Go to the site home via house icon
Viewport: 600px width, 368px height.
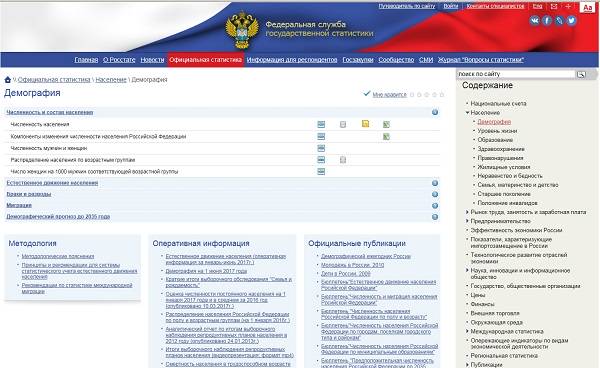point(8,80)
